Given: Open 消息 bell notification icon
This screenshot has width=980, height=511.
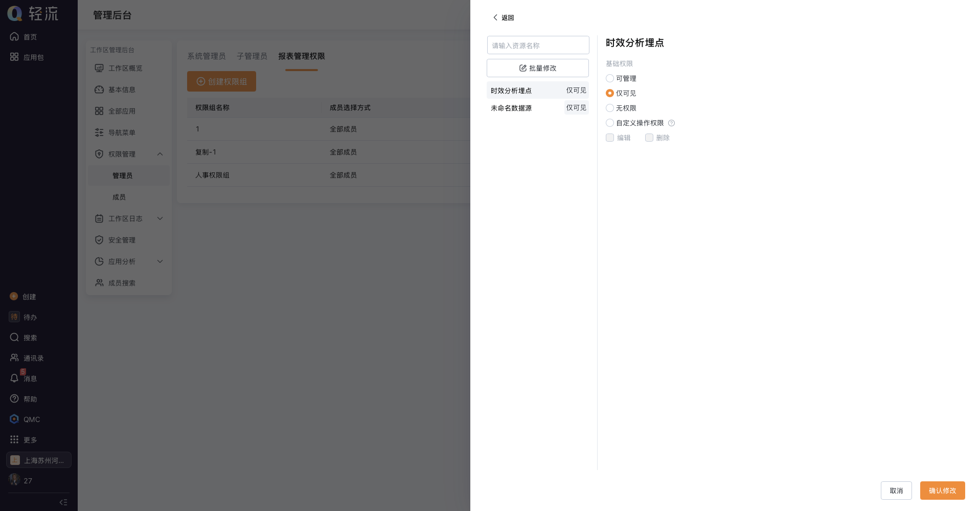Looking at the screenshot, I should point(14,378).
